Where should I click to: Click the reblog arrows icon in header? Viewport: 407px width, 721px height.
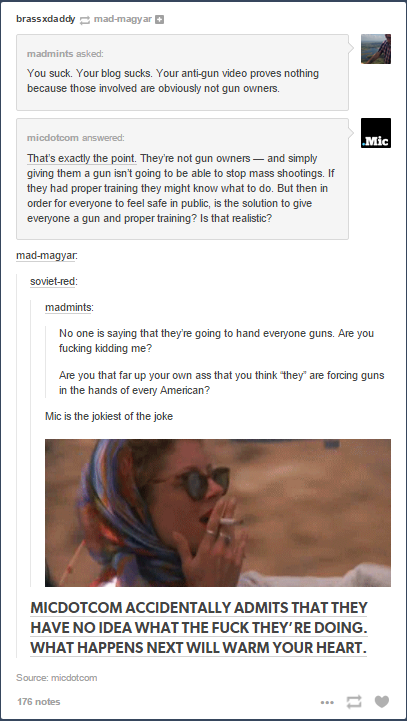[x=85, y=20]
